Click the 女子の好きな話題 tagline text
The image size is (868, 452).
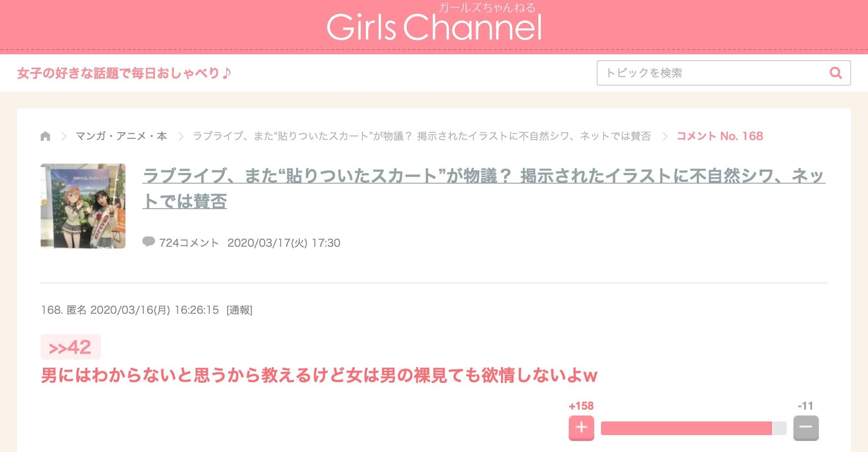pos(124,73)
